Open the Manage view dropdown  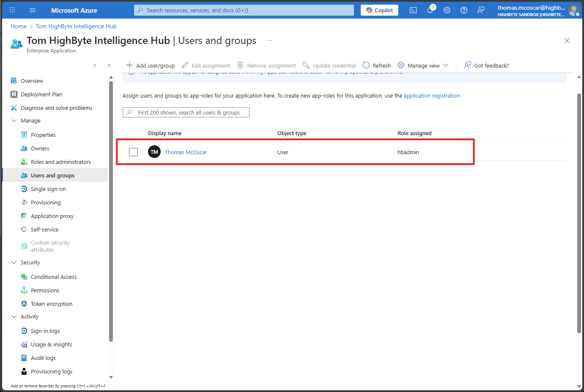[x=423, y=65]
